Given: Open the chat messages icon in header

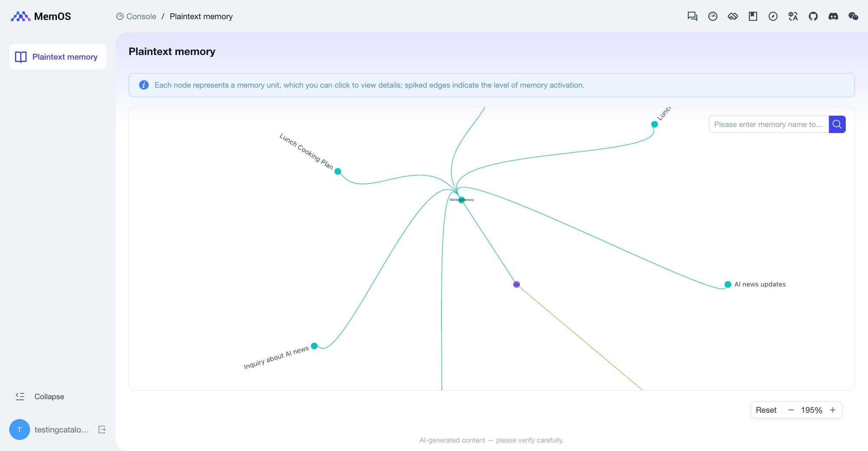Looking at the screenshot, I should coord(692,16).
